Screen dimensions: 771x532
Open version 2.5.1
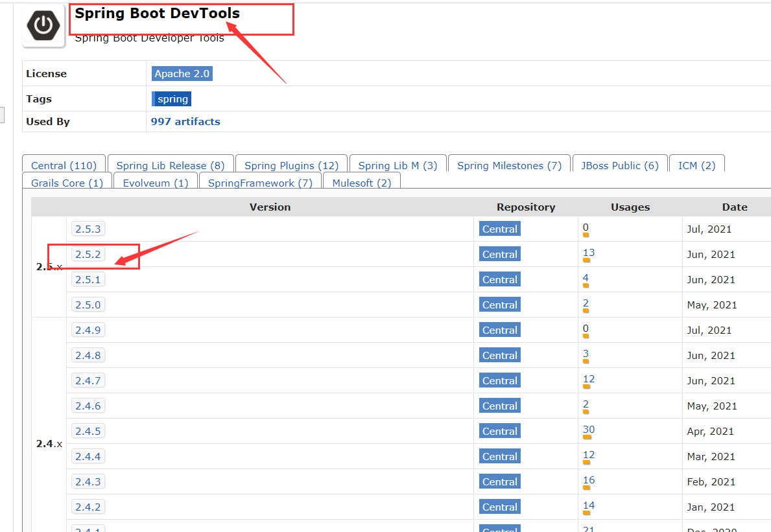click(88, 279)
